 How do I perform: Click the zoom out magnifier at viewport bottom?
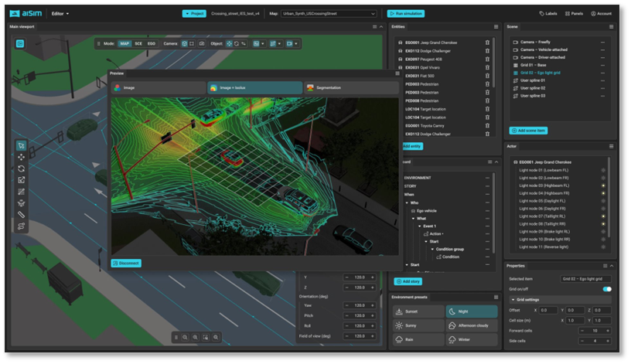(x=185, y=338)
